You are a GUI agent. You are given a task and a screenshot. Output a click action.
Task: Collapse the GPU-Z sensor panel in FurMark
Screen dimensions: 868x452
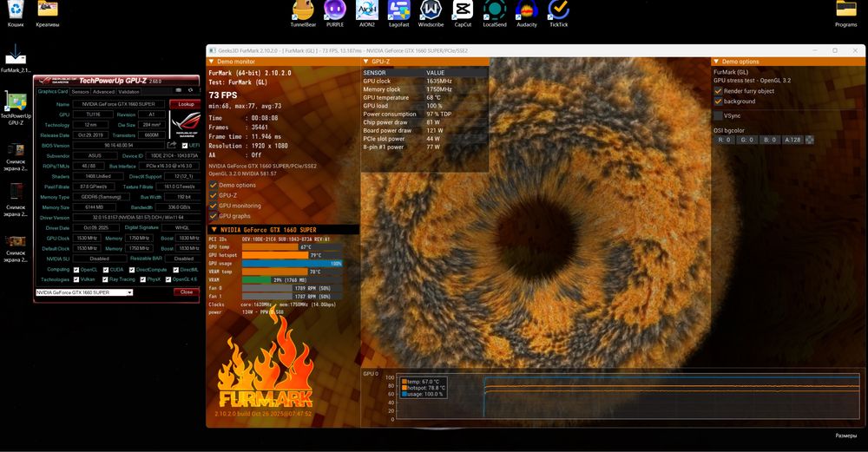click(x=366, y=62)
